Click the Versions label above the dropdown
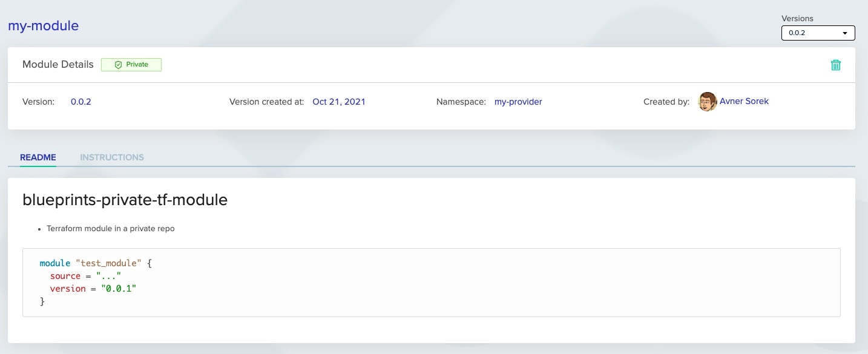Image resolution: width=868 pixels, height=354 pixels. click(x=798, y=18)
